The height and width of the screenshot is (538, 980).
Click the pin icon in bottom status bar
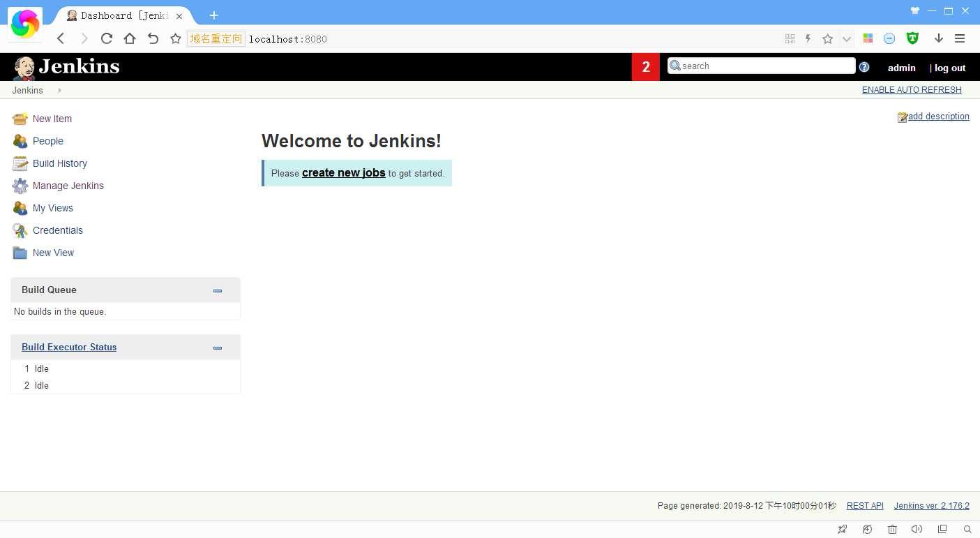click(x=843, y=530)
